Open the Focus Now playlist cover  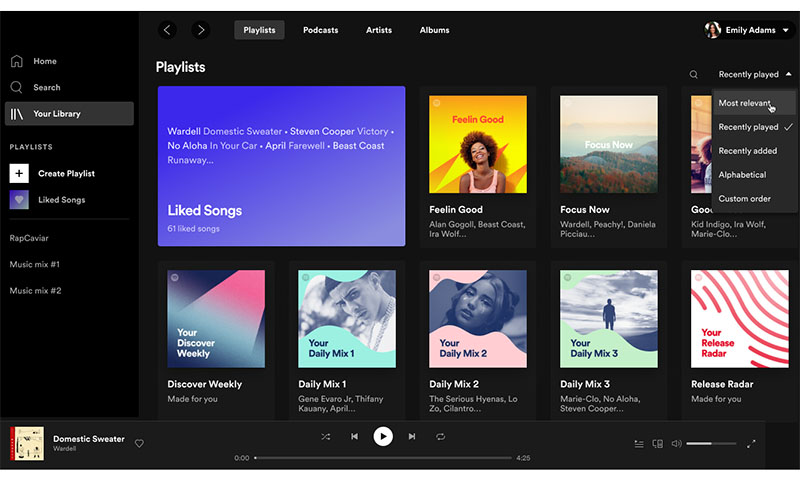(x=609, y=144)
